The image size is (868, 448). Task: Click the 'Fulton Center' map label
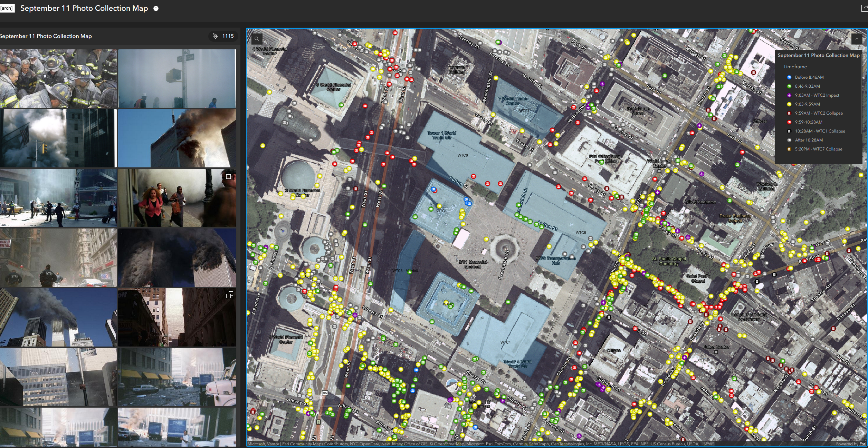tap(716, 347)
